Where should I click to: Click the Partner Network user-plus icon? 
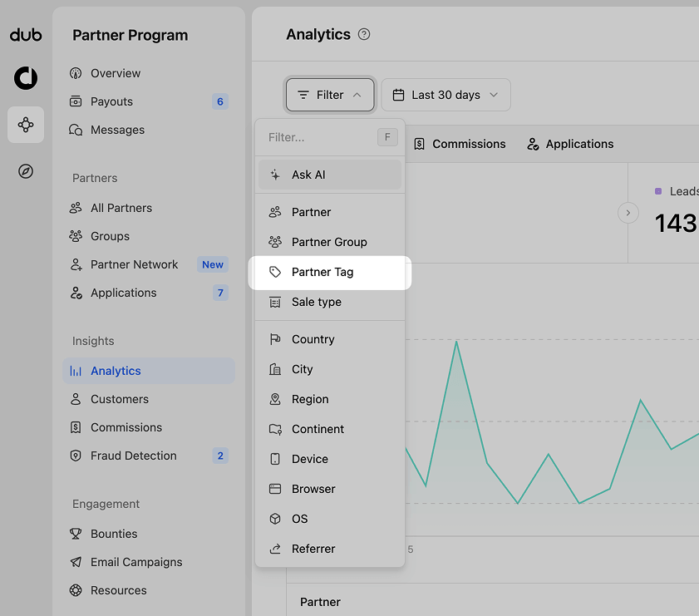[76, 264]
